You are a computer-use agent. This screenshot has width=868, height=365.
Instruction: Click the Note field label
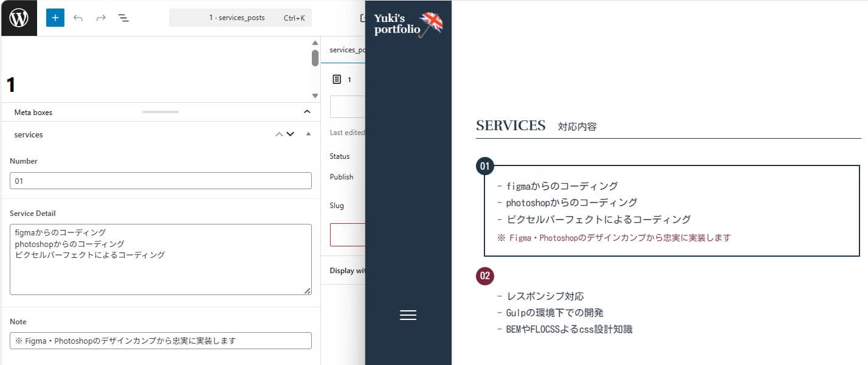pos(18,322)
